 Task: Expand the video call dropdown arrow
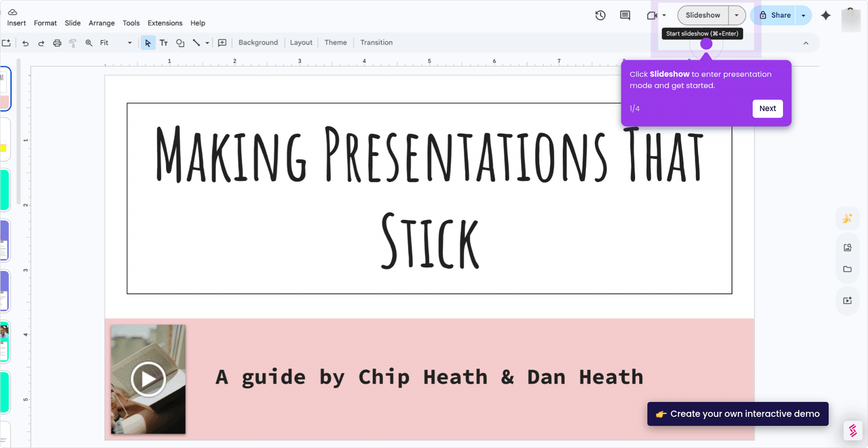(x=664, y=15)
